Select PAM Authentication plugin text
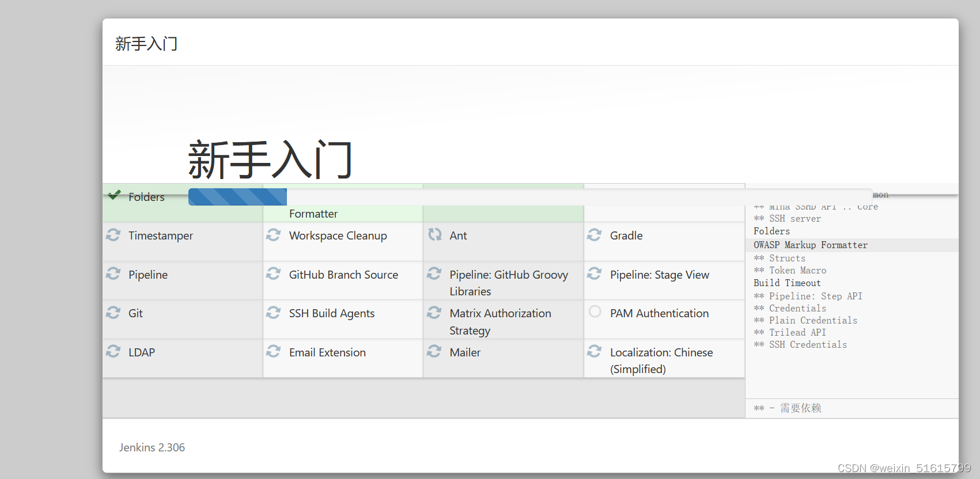 pyautogui.click(x=659, y=313)
